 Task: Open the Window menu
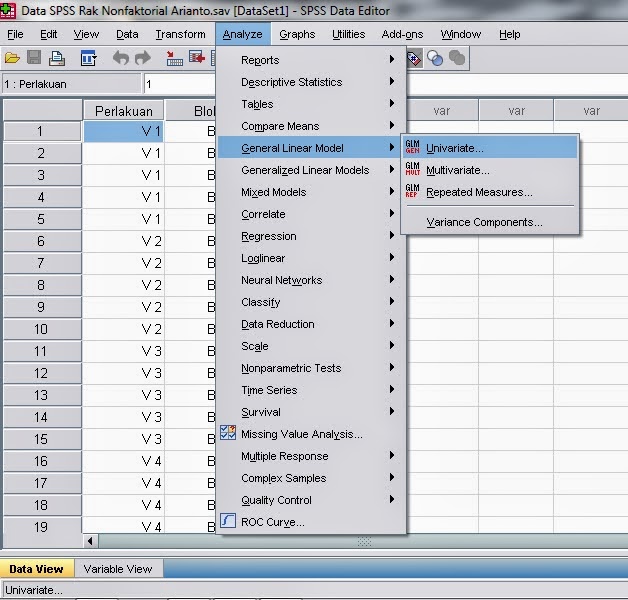(x=461, y=34)
